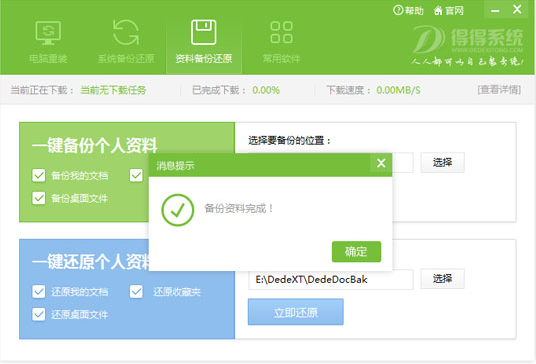Confirm the dialog with 确定 button
Screen dimensions: 536x364
tap(356, 252)
